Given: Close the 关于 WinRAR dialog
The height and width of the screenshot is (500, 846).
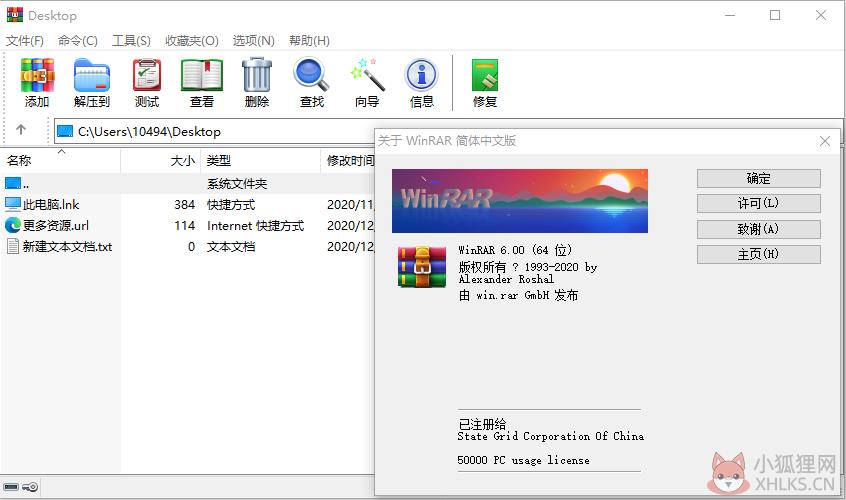Looking at the screenshot, I should coord(825,141).
